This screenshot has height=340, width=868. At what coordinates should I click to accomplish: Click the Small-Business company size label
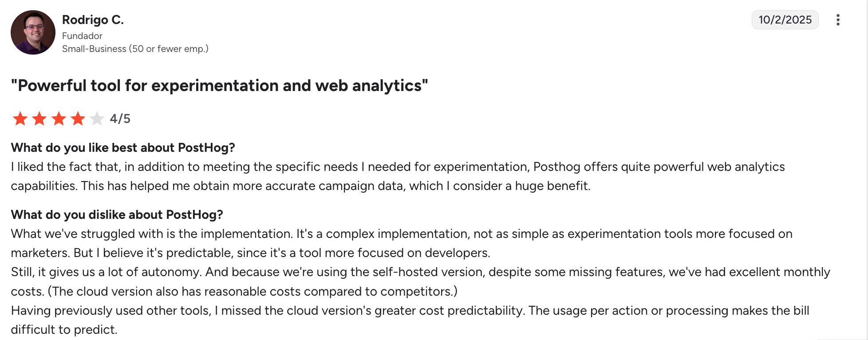click(x=135, y=49)
